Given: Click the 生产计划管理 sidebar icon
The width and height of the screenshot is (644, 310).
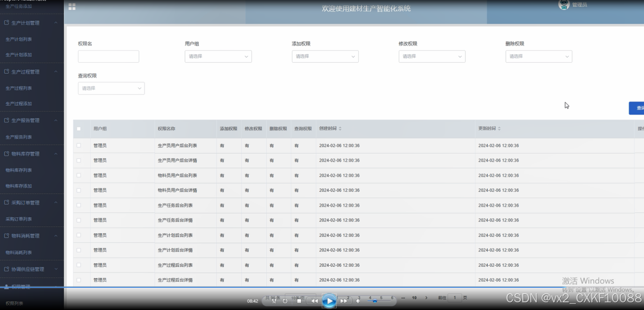Looking at the screenshot, I should click(x=6, y=23).
